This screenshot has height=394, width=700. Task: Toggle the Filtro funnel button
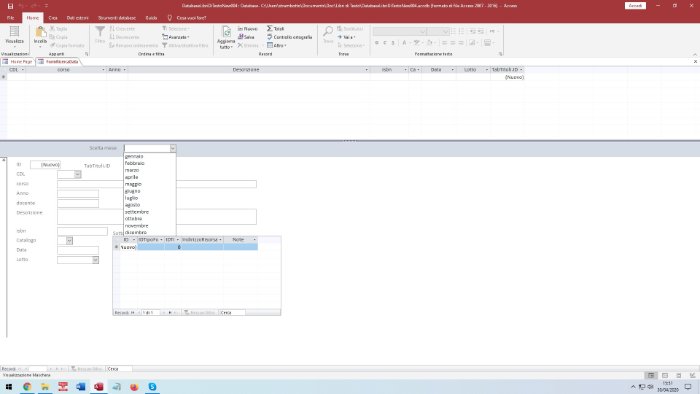[100, 34]
